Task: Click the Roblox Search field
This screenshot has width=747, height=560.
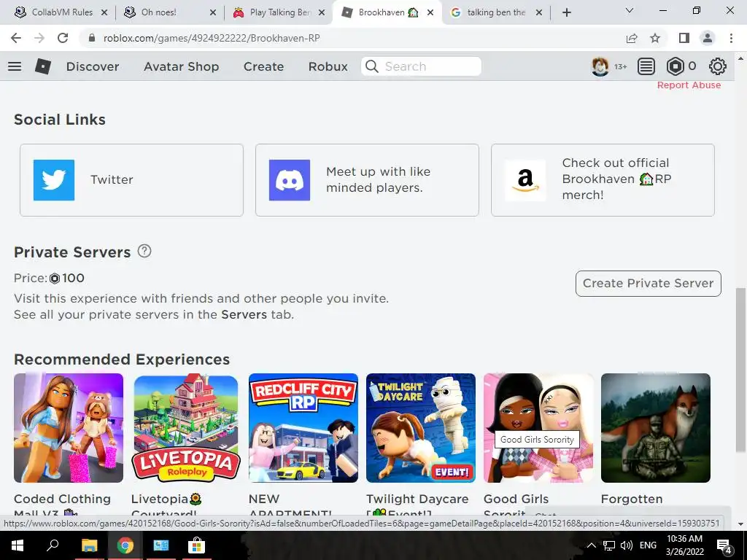Action: point(421,66)
